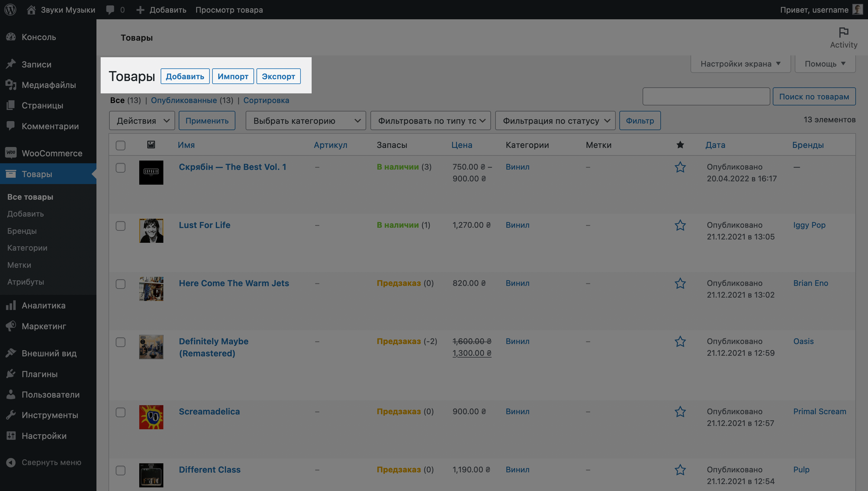Open Просмотр товара in admin bar

(229, 10)
